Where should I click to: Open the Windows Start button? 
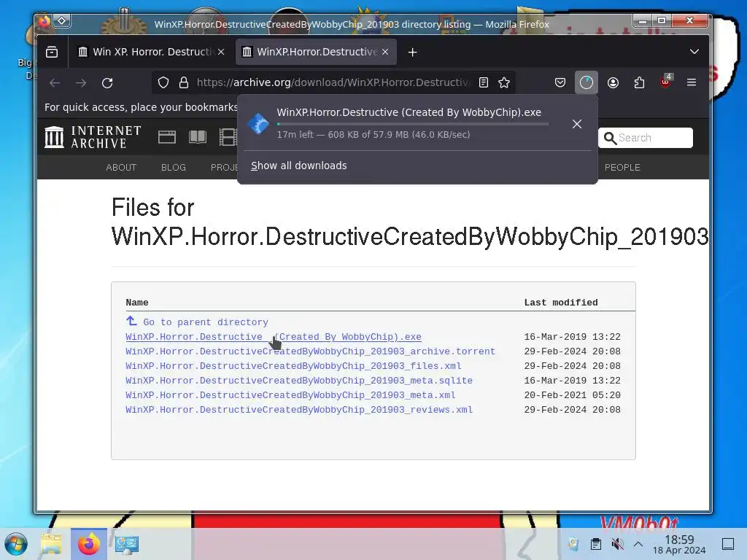click(16, 544)
